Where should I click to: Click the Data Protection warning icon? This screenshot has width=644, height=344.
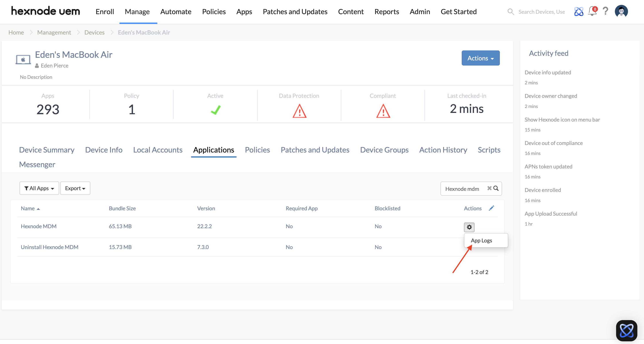point(299,111)
